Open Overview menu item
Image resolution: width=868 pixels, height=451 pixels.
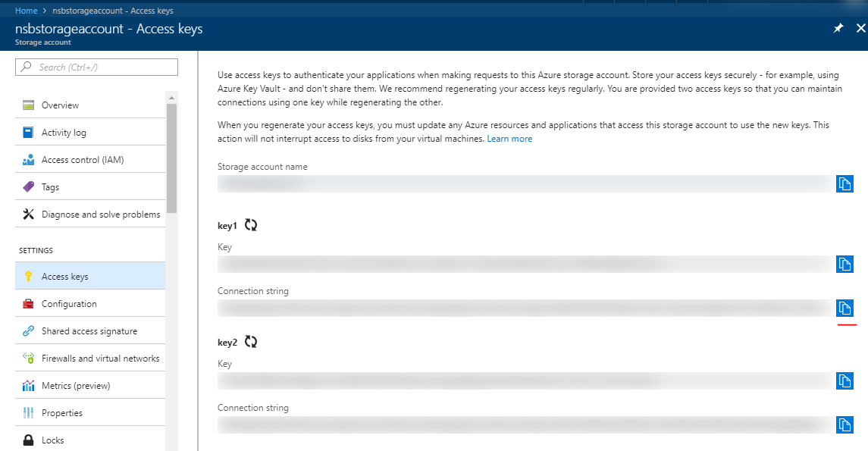click(90, 105)
